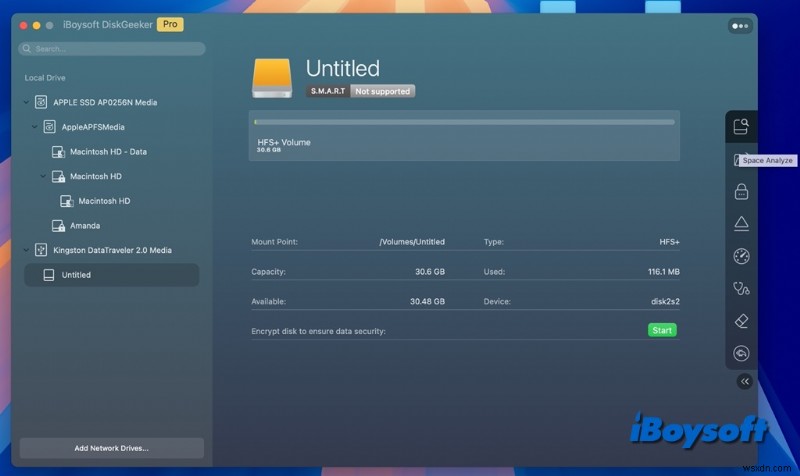Select Kingston DataTraveler 2.0 Media drive

[112, 250]
